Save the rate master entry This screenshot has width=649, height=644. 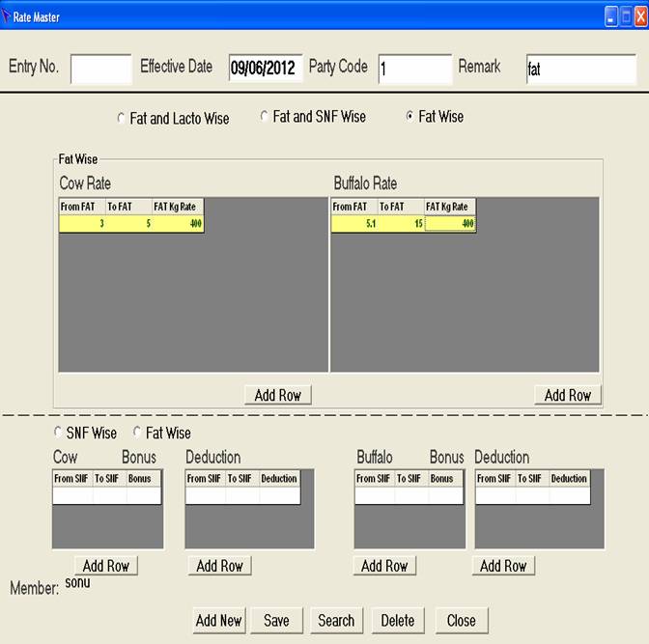click(x=276, y=620)
